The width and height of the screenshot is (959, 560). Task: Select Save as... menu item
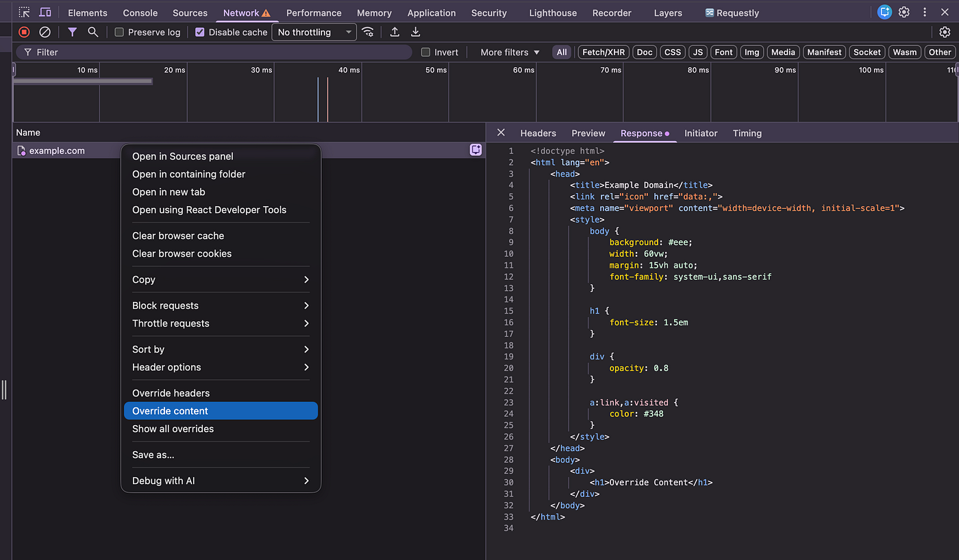tap(221, 455)
